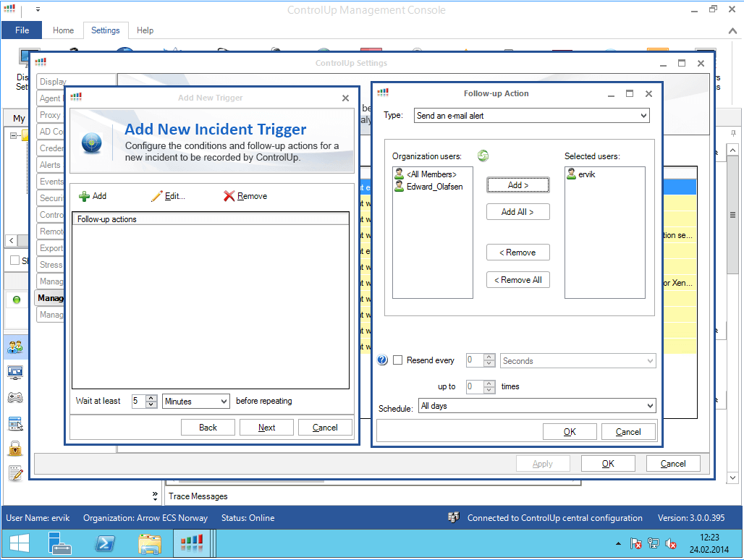Click the Windows Start button

point(20,543)
